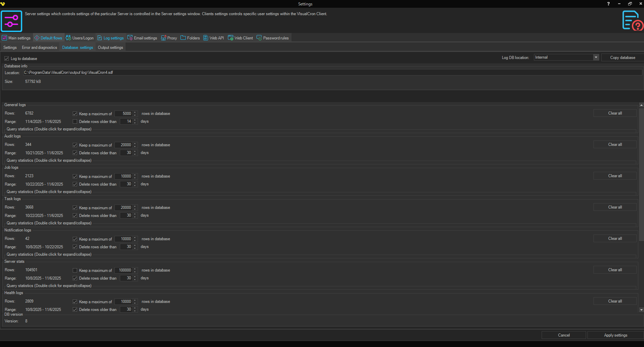Click Clear all for General logs

(x=615, y=113)
